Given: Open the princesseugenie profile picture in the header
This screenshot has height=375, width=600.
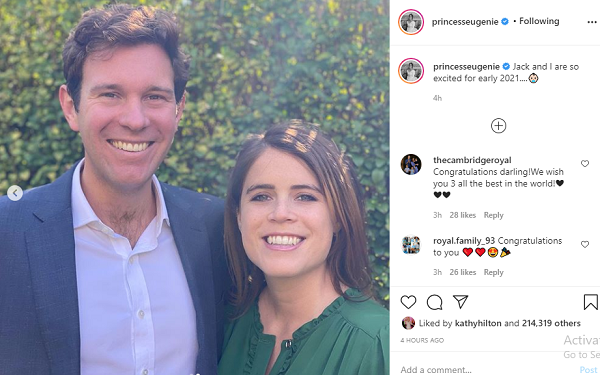Looking at the screenshot, I should coord(411,22).
